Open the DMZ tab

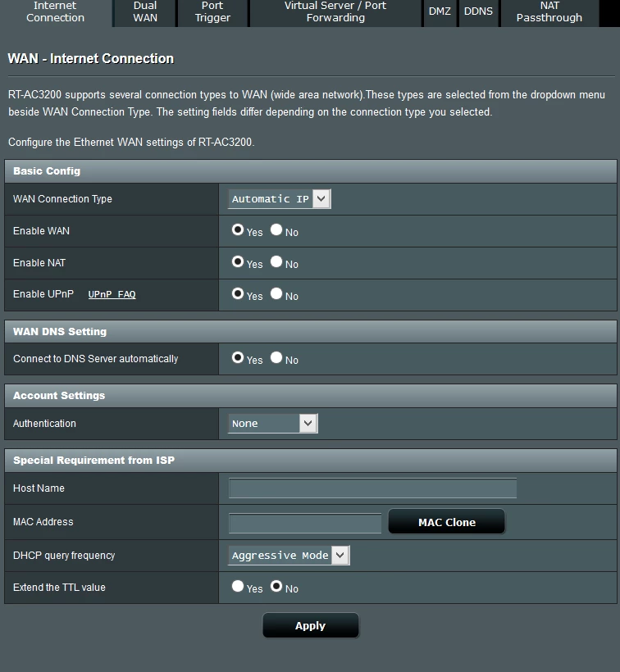(440, 11)
